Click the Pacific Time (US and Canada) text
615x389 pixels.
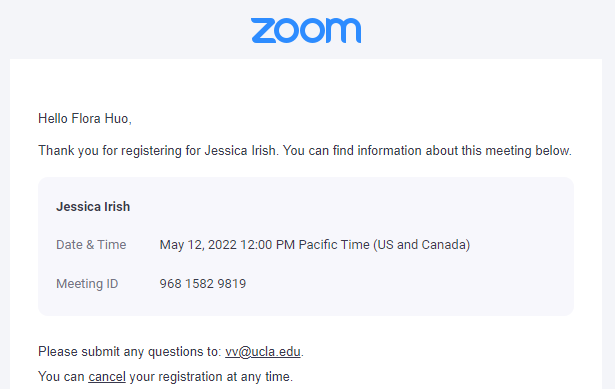pyautogui.click(x=384, y=245)
